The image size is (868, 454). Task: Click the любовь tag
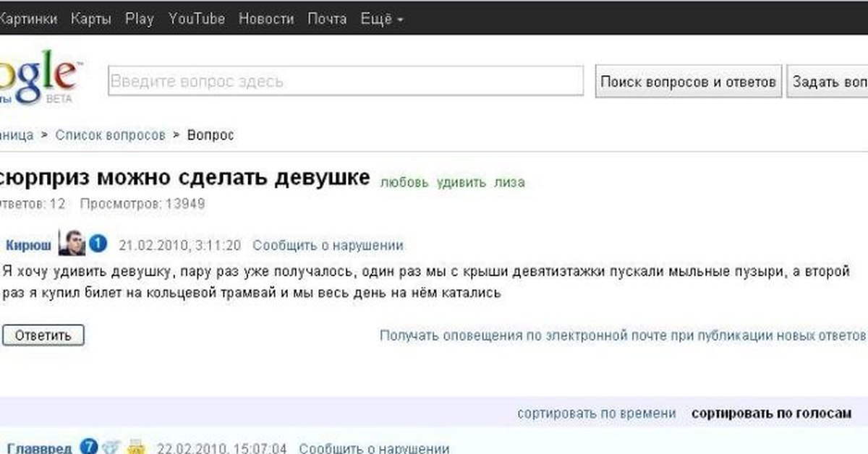click(x=404, y=182)
